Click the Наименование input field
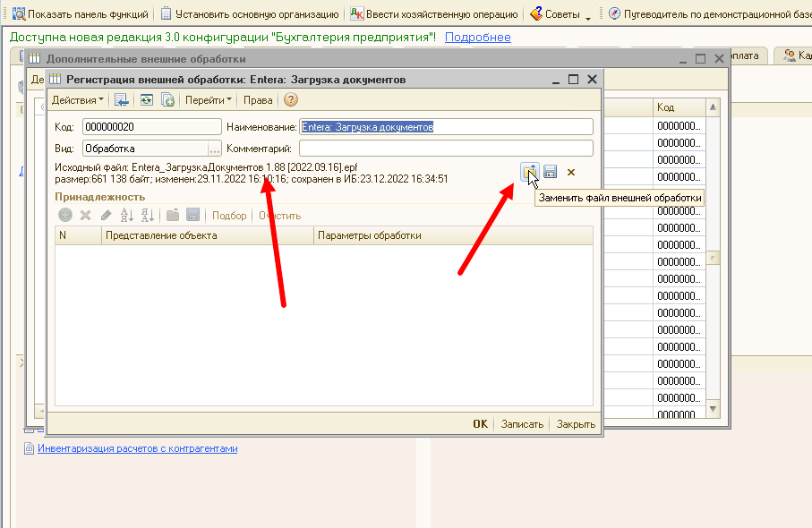This screenshot has width=812, height=528. pyautogui.click(x=446, y=127)
